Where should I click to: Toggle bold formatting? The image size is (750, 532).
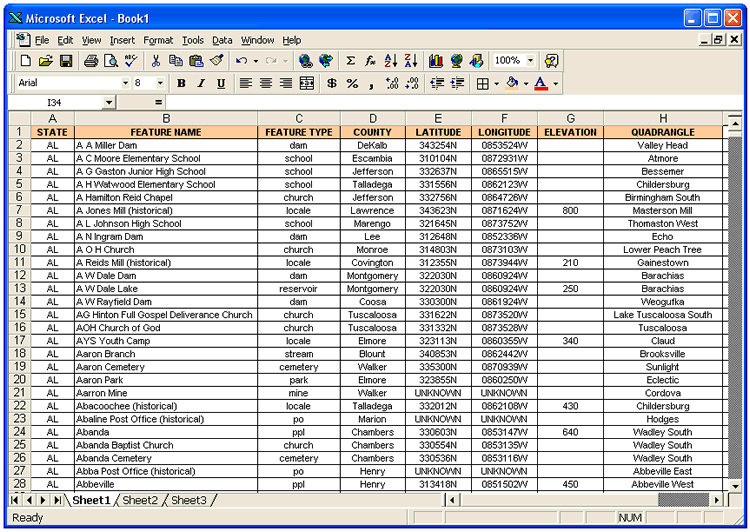coord(181,83)
